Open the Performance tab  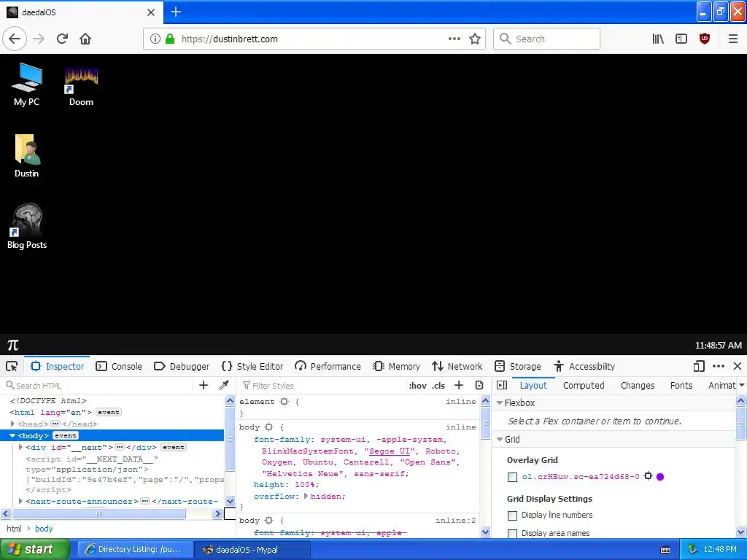click(328, 366)
